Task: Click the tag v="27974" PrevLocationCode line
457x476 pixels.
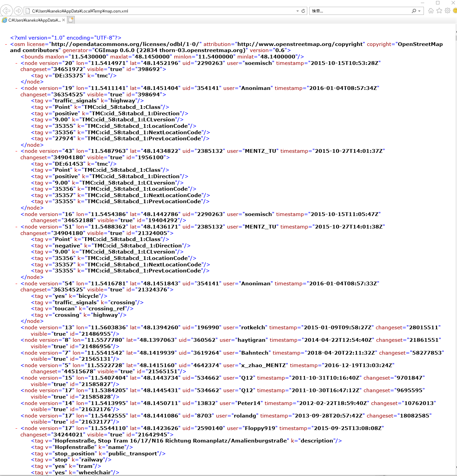Action: 120,139
